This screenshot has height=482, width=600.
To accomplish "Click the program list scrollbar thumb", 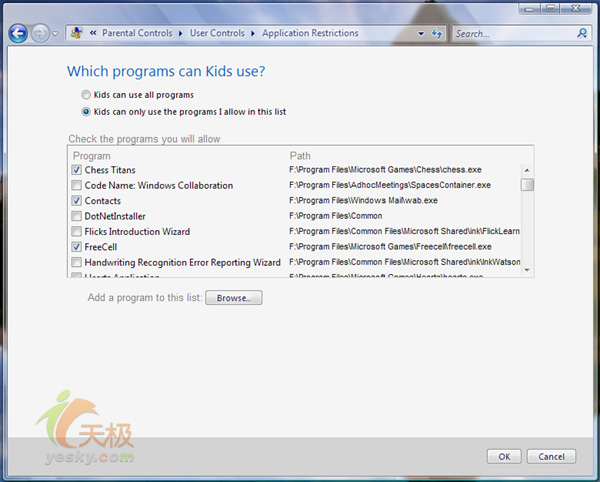I will click(527, 184).
